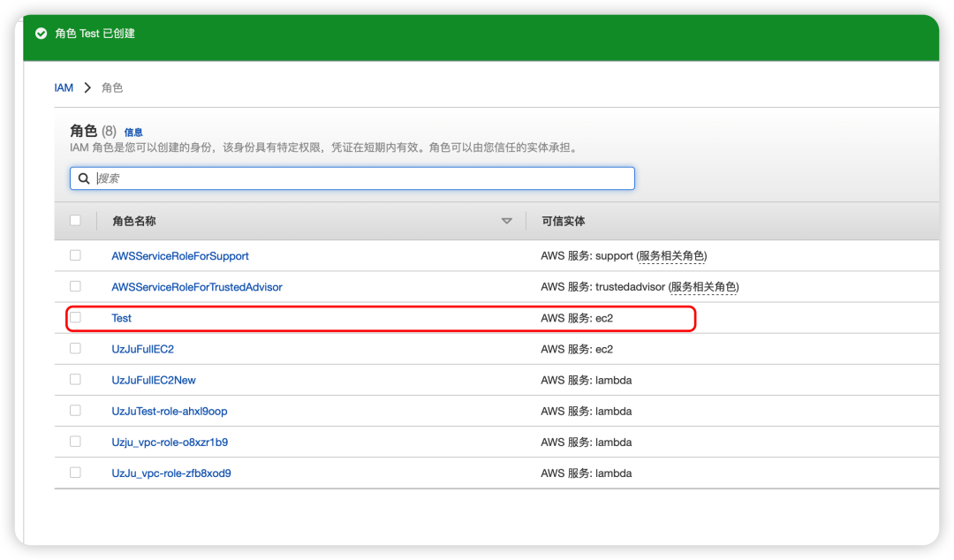Check the UzJuFullEC2New row checkbox
Viewport: 954px width, 560px height.
click(75, 379)
